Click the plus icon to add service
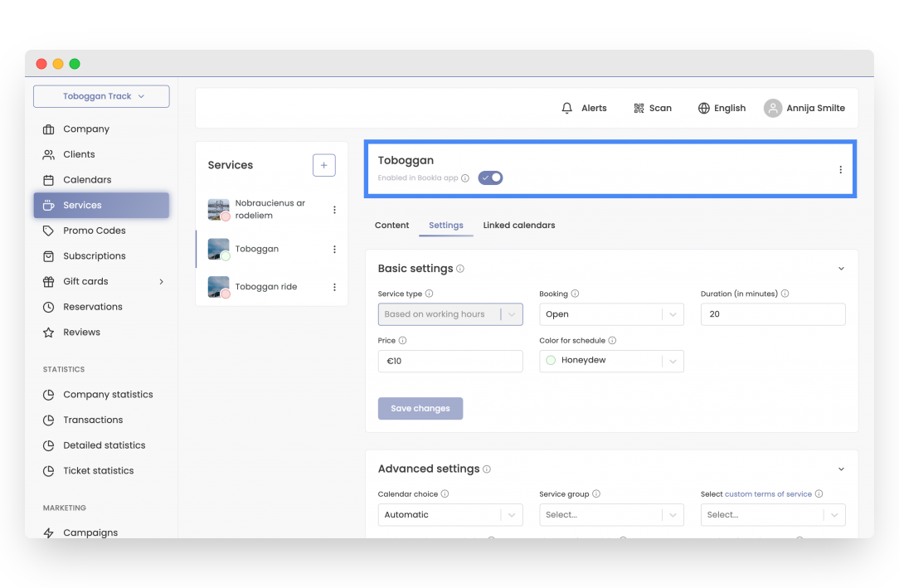Viewport: 899px width, 588px height. click(323, 165)
